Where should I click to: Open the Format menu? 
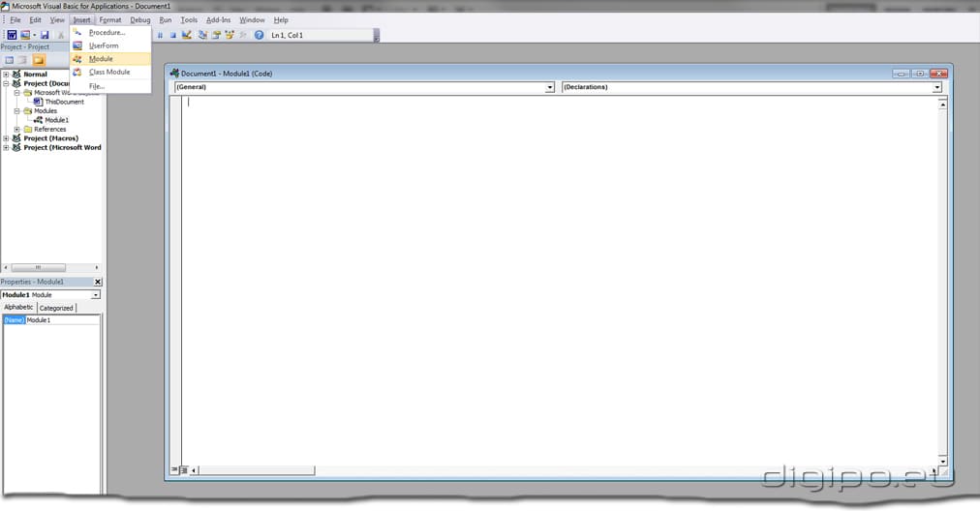110,20
